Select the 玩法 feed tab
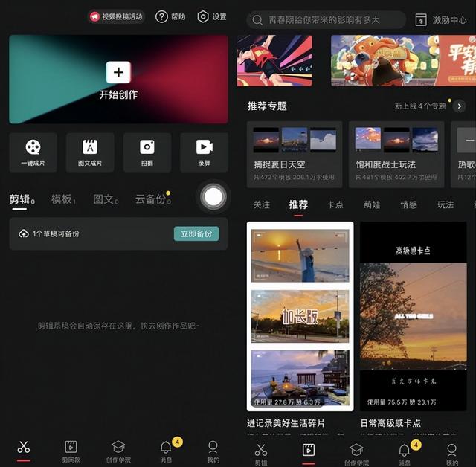The height and width of the screenshot is (467, 476). 446,204
